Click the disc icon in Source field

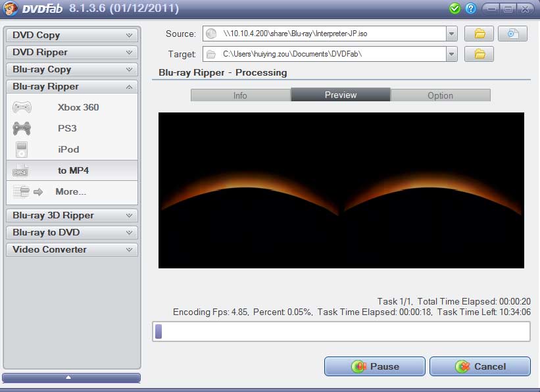211,34
